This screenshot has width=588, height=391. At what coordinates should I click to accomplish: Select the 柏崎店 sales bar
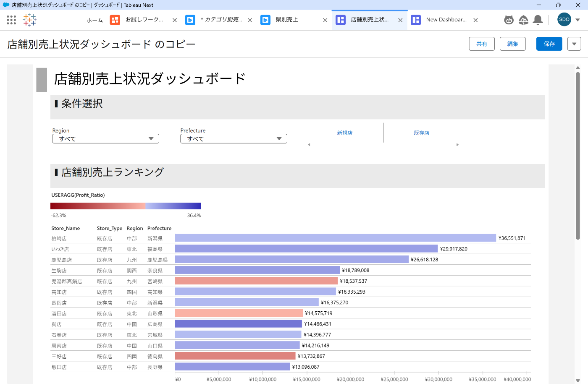[x=335, y=238]
